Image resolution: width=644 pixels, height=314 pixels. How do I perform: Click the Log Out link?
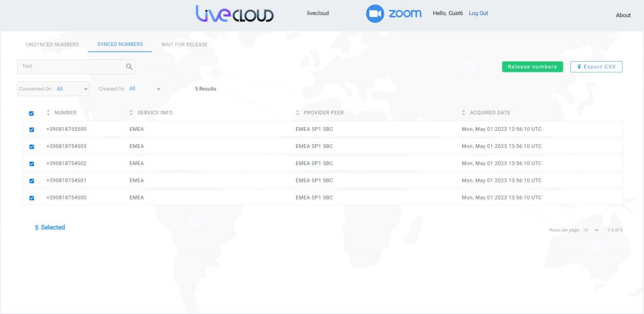coord(478,13)
